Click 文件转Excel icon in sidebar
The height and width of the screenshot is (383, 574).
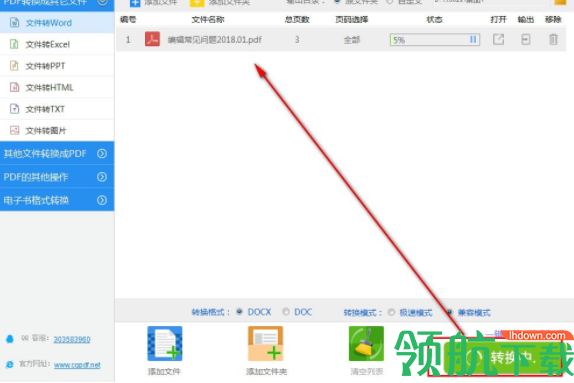(x=14, y=44)
